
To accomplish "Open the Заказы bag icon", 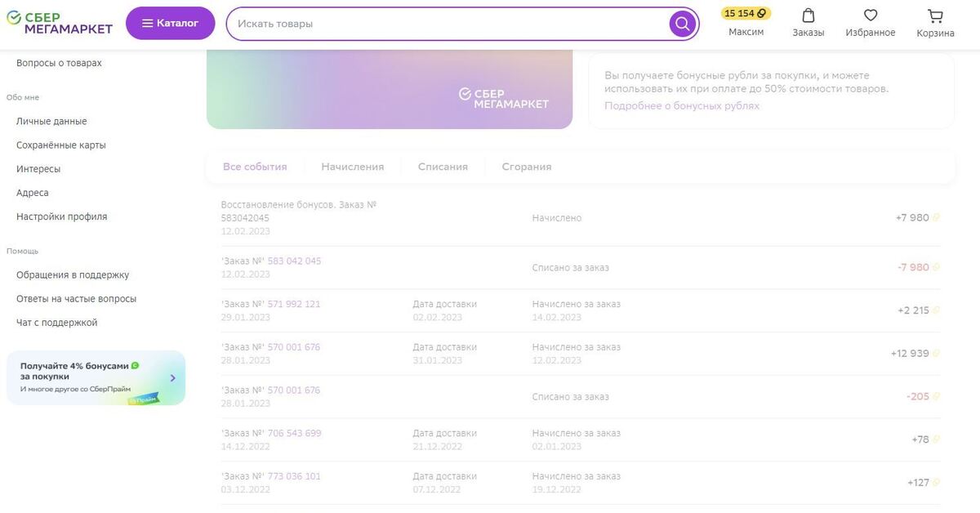I will (808, 16).
